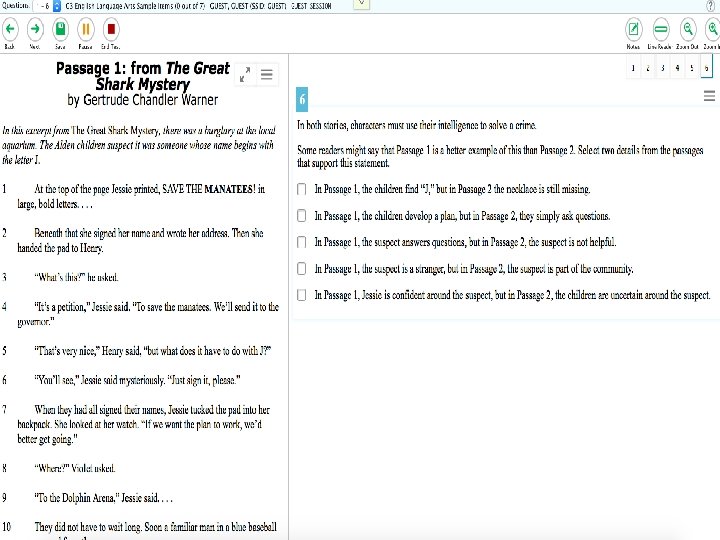
Task: Expand the passage panel to full width
Action: click(245, 74)
